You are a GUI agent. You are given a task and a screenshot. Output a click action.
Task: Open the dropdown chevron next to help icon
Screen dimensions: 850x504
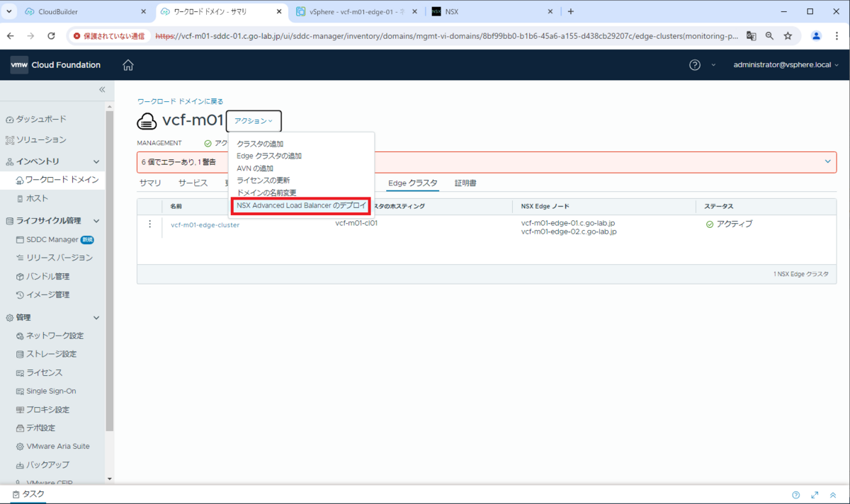tap(713, 65)
